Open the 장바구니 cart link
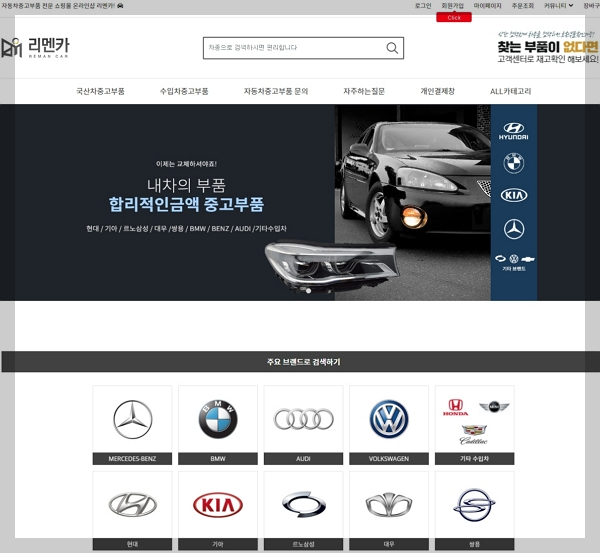 click(591, 6)
